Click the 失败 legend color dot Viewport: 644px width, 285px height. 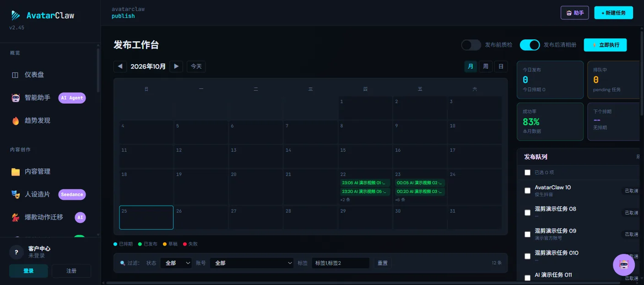coord(185,244)
